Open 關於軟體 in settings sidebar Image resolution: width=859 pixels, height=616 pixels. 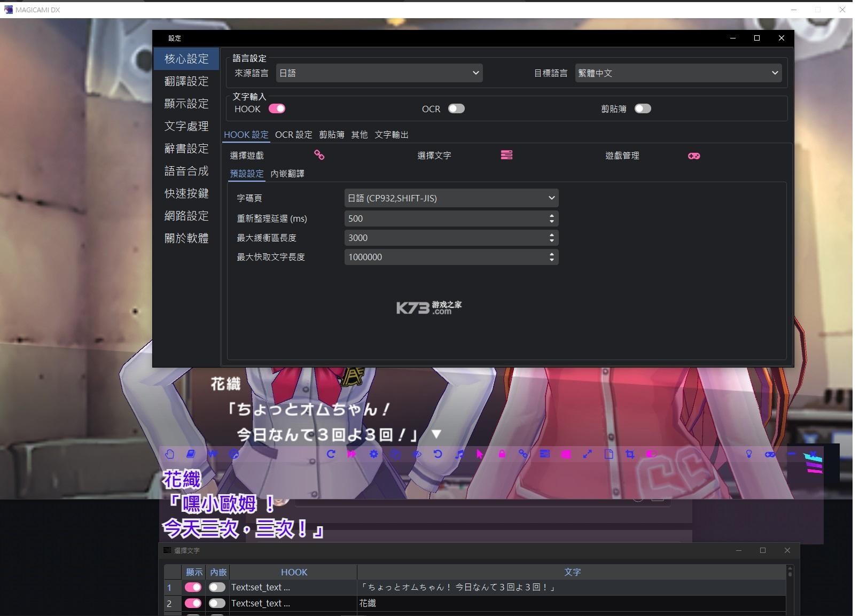point(186,238)
